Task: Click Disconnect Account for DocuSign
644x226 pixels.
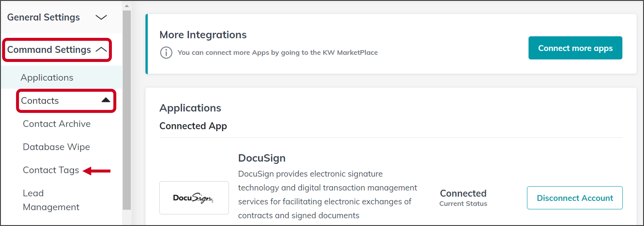Action: pyautogui.click(x=575, y=198)
